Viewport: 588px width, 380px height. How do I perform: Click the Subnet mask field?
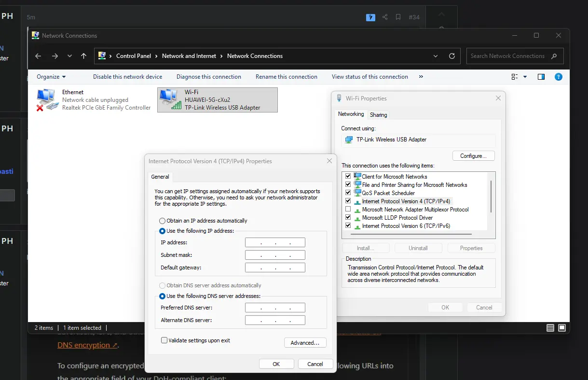pyautogui.click(x=275, y=255)
